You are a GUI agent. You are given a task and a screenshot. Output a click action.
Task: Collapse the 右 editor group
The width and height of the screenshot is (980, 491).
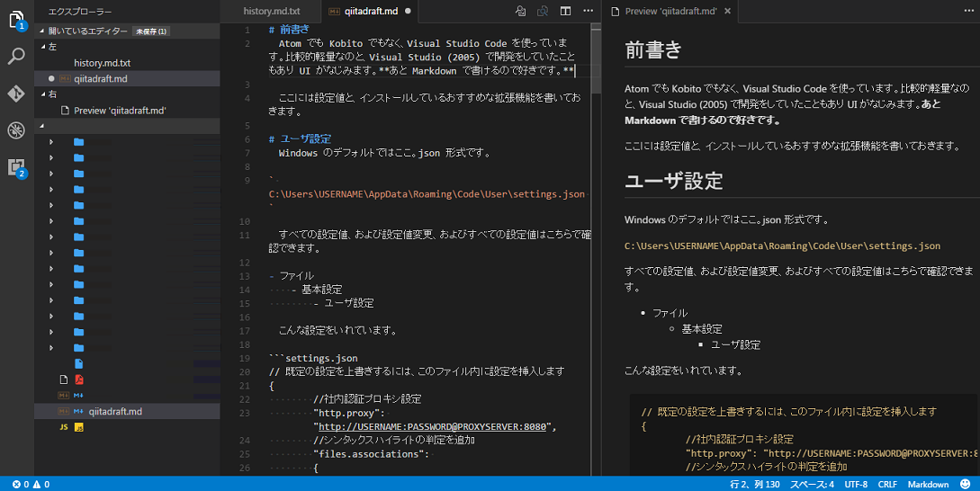tap(43, 94)
